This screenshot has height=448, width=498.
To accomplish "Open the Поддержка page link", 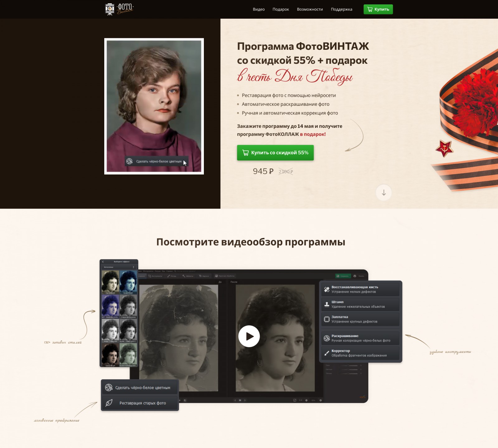I will coord(341,9).
